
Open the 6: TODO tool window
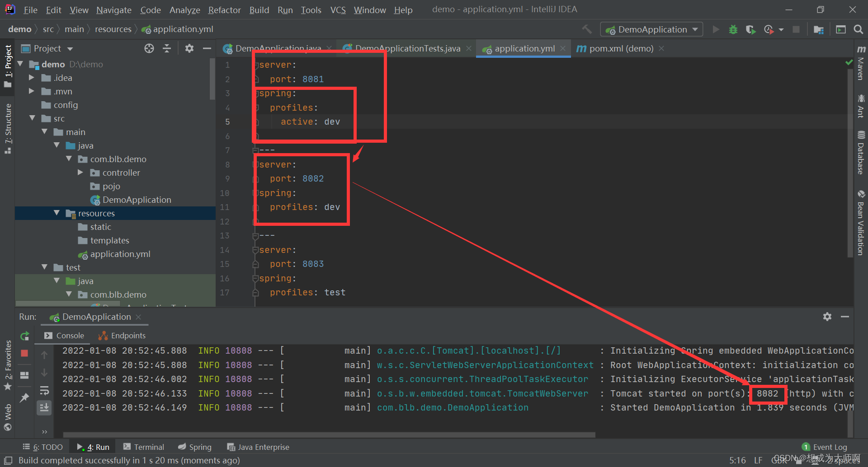pos(43,447)
